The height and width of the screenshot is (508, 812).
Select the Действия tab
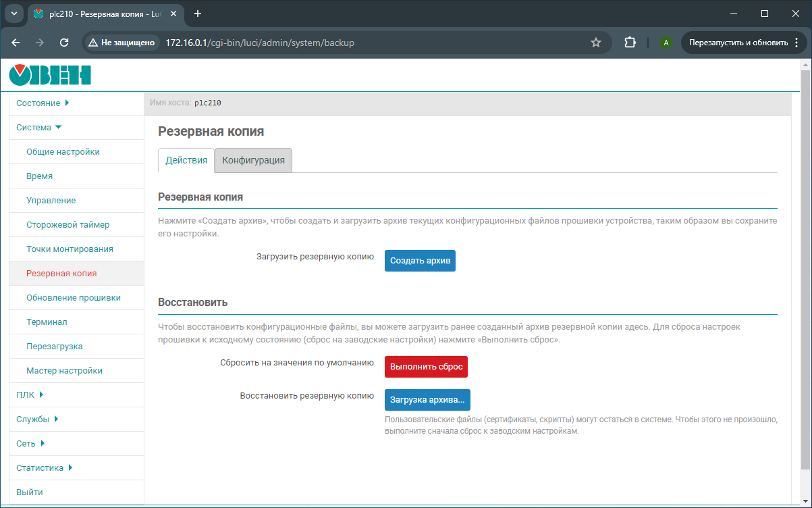click(x=186, y=161)
